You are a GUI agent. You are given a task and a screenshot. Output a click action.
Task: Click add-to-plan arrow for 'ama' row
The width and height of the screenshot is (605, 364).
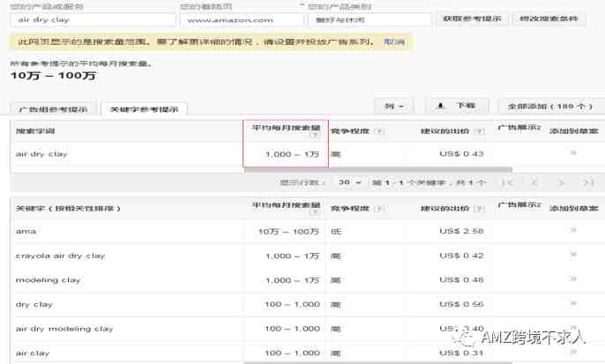coord(573,230)
